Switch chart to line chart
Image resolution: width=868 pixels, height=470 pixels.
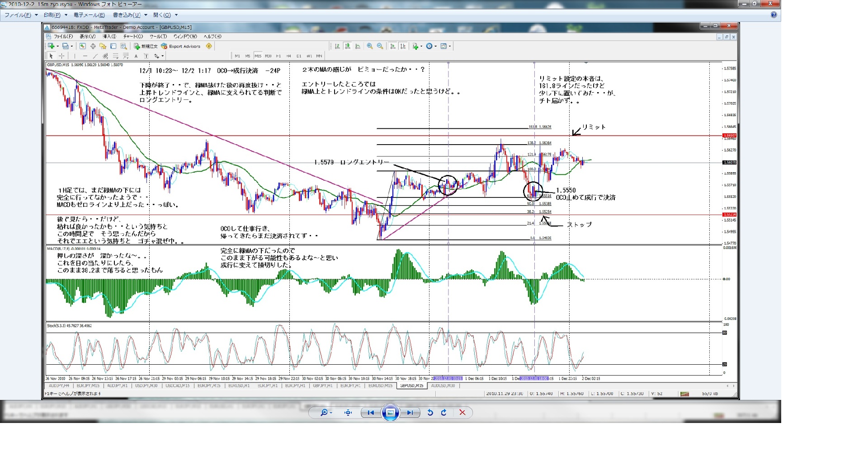coord(358,46)
